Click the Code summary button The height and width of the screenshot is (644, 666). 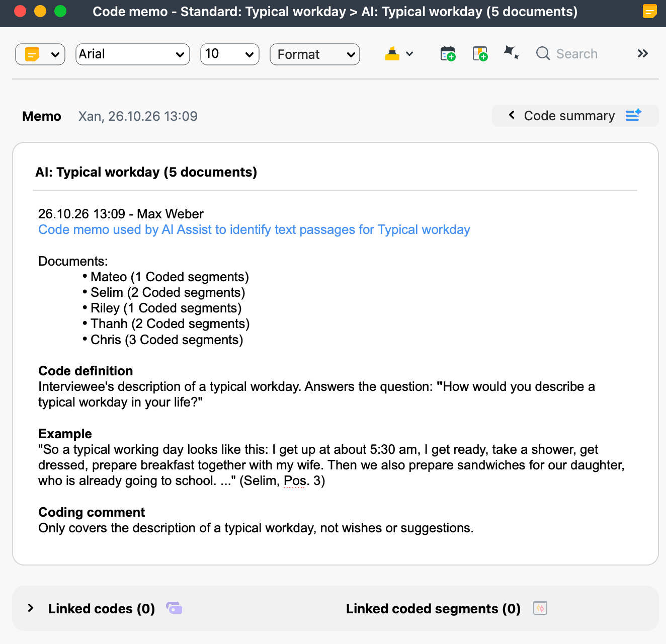click(x=575, y=116)
